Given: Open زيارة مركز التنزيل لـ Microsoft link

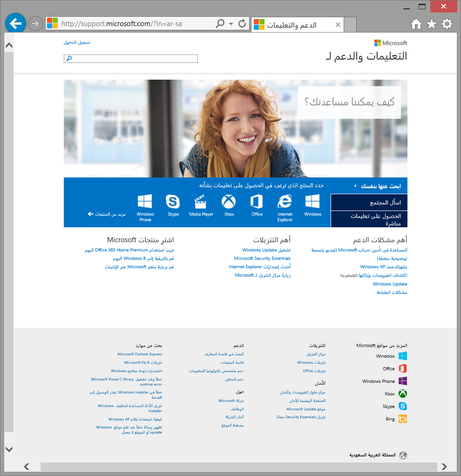Looking at the screenshot, I should pos(263,275).
